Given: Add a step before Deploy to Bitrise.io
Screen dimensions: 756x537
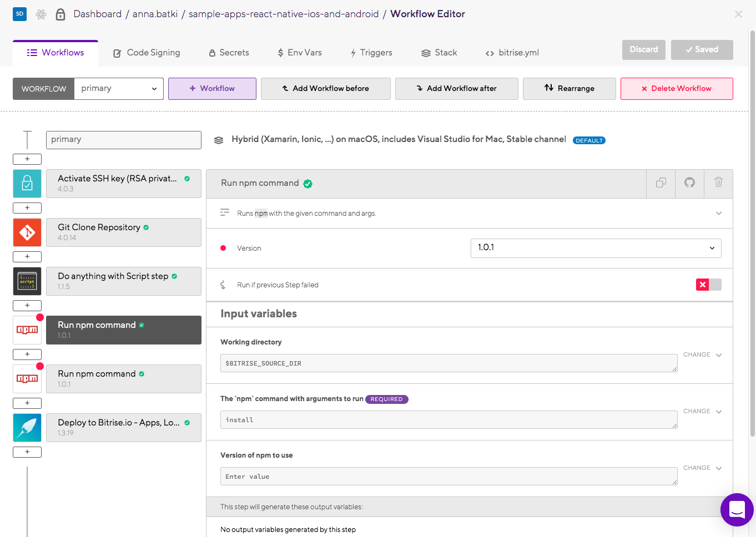Looking at the screenshot, I should coord(27,403).
